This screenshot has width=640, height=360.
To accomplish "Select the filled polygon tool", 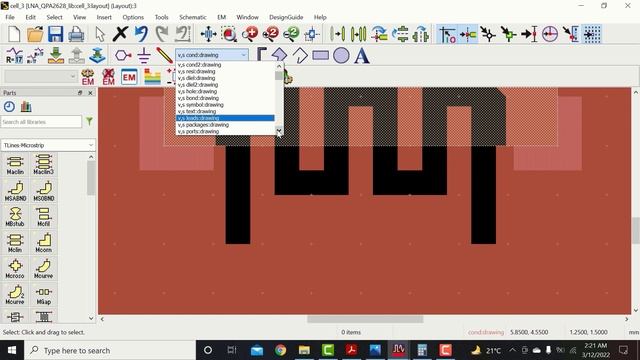I will [x=279, y=55].
